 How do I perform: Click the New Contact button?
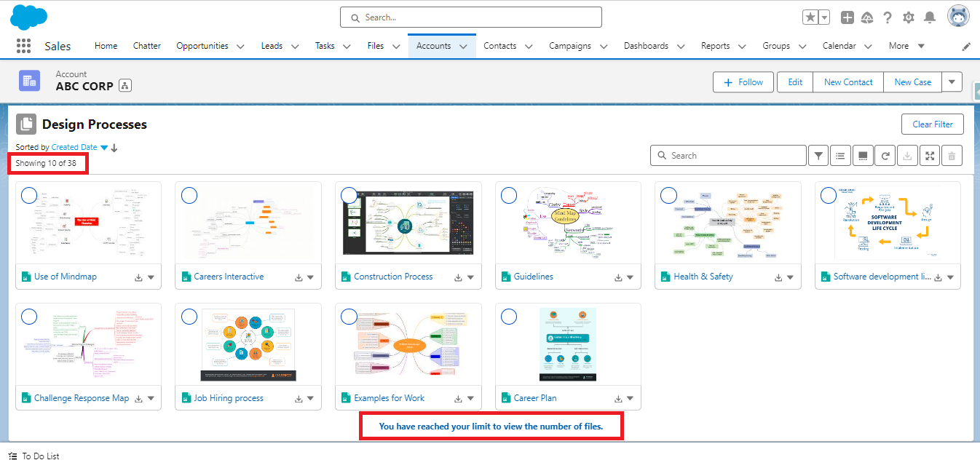[848, 82]
